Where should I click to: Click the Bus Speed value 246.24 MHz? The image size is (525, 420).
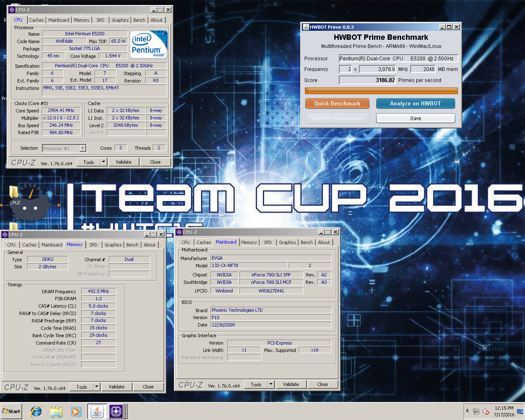[62, 125]
